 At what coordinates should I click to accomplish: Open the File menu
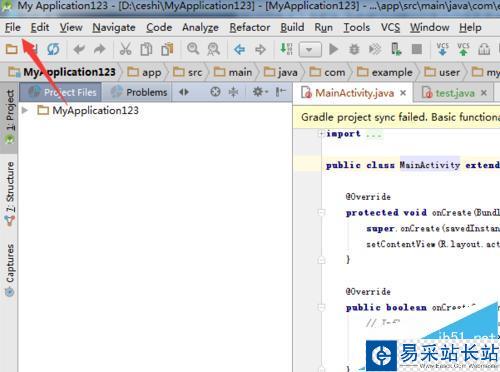pos(13,27)
